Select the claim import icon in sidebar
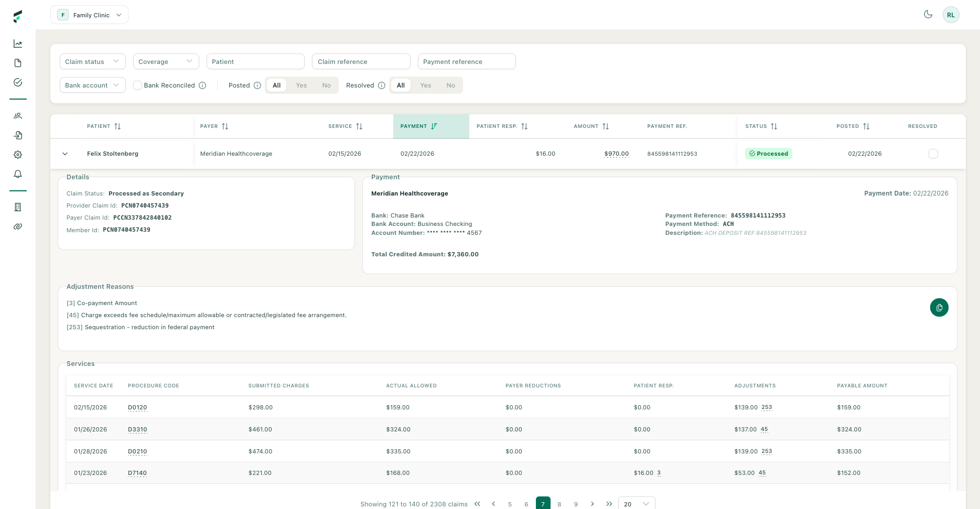 [x=17, y=135]
